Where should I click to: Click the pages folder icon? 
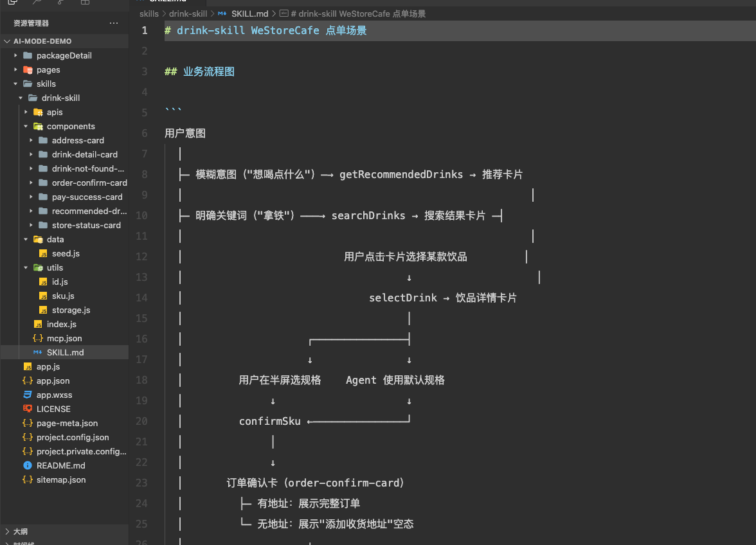coord(28,69)
